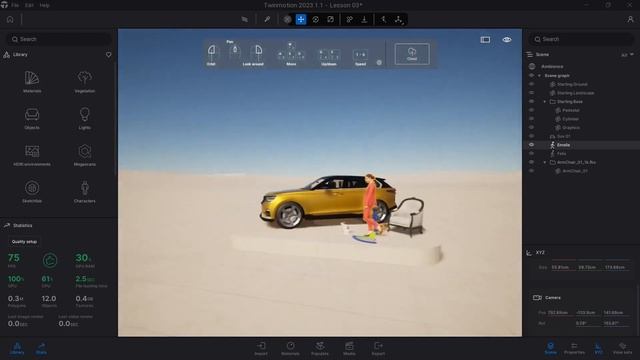Toggle visibility of Scene graph
The image size is (640, 360).
[531, 76]
